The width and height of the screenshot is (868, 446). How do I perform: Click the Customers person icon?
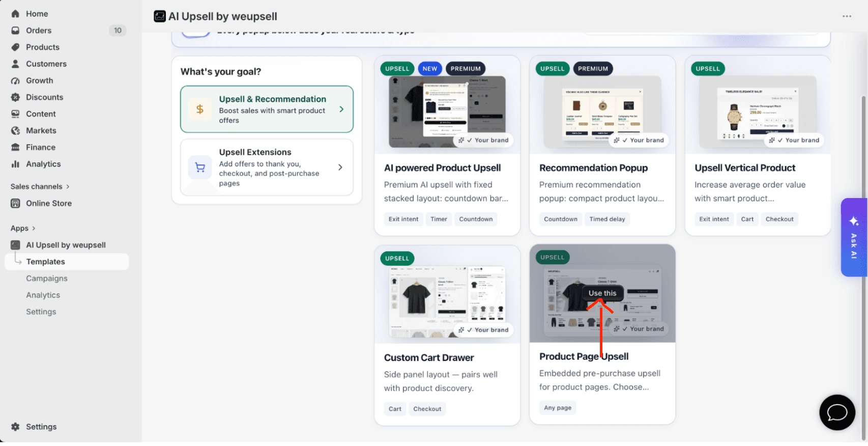(x=15, y=64)
